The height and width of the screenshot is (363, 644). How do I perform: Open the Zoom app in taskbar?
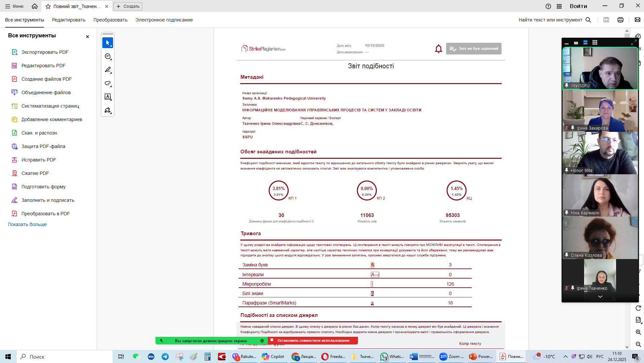point(452,357)
